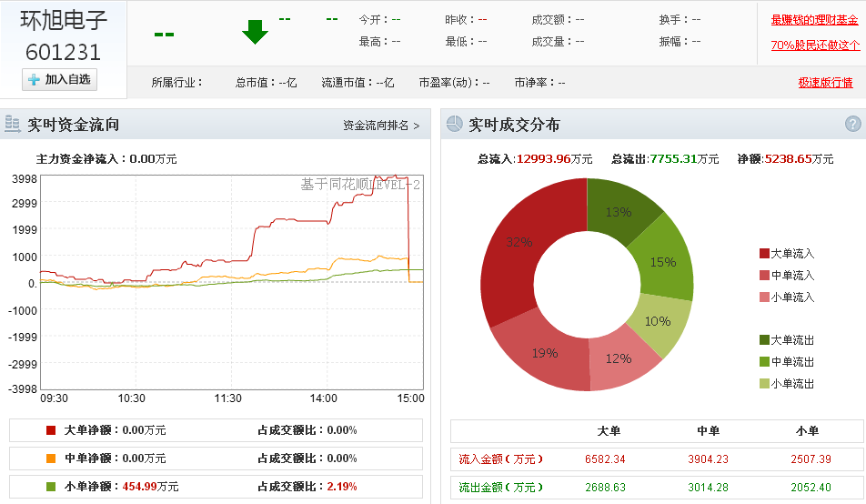Click the 14:00 time axis label
The height and width of the screenshot is (504, 866).
[x=323, y=398]
